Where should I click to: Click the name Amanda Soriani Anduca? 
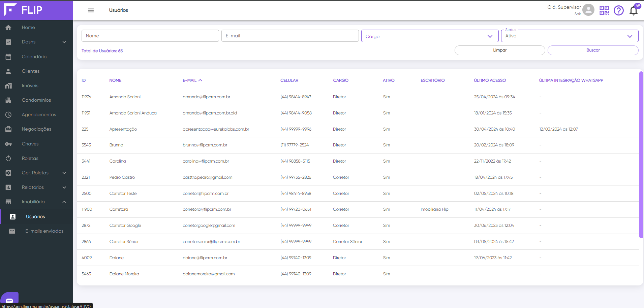pyautogui.click(x=133, y=113)
